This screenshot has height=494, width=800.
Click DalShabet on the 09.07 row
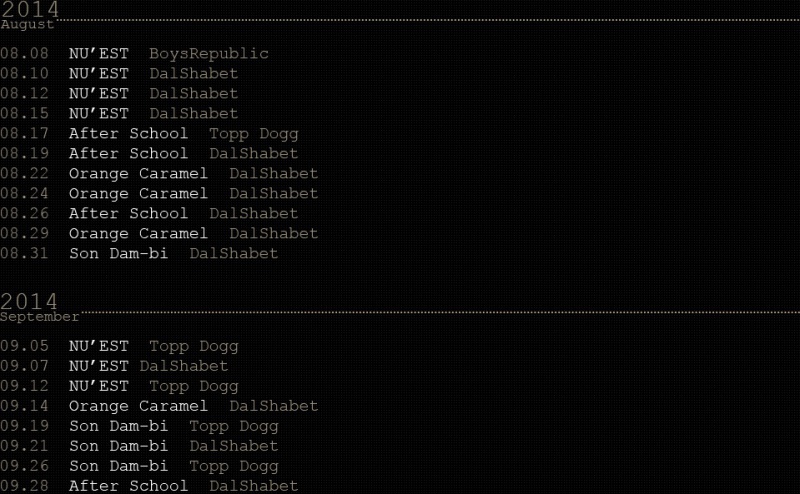(x=183, y=367)
